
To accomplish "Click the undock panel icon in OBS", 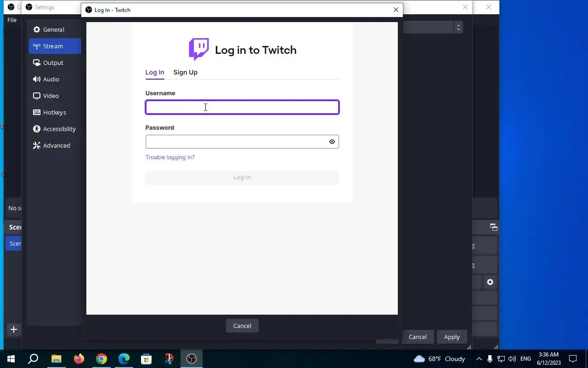I will 493,227.
